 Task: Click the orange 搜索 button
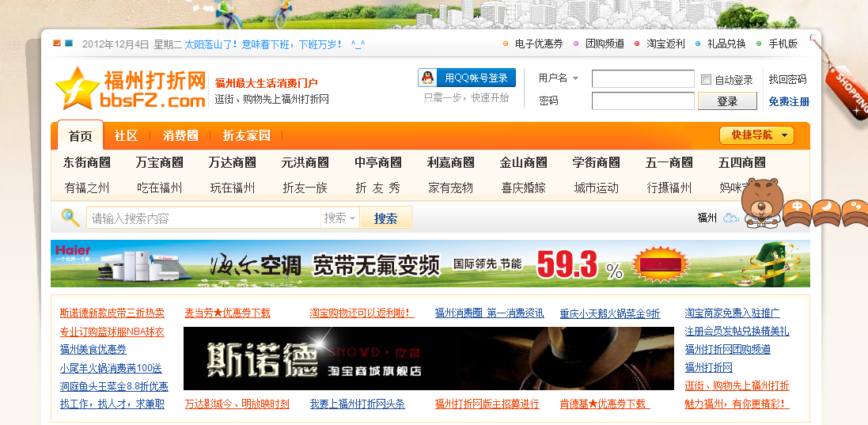point(385,218)
